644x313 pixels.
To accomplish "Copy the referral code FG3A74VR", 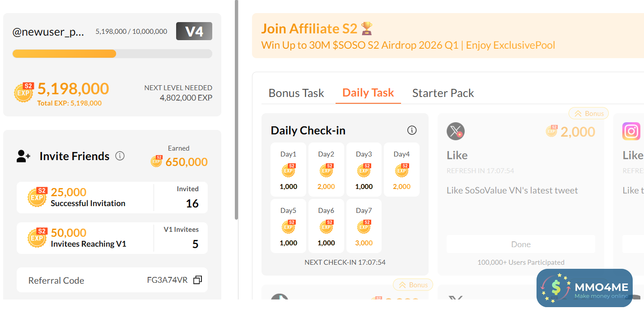I will coord(197,280).
